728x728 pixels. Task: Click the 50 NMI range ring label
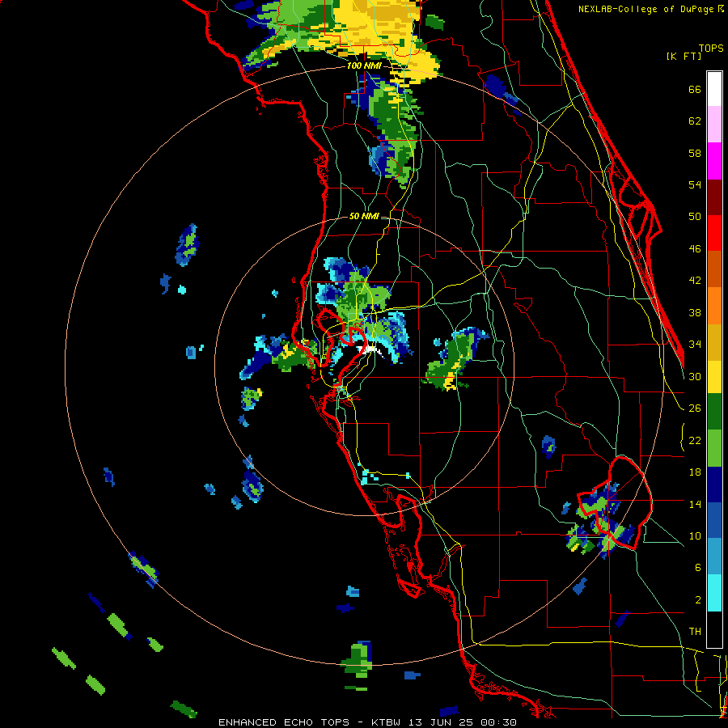pyautogui.click(x=364, y=216)
